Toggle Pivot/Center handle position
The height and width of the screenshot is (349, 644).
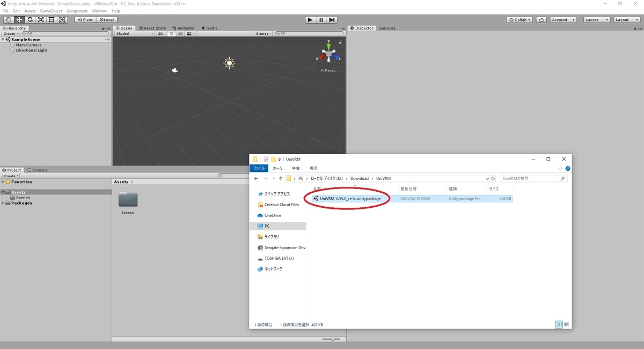point(85,20)
